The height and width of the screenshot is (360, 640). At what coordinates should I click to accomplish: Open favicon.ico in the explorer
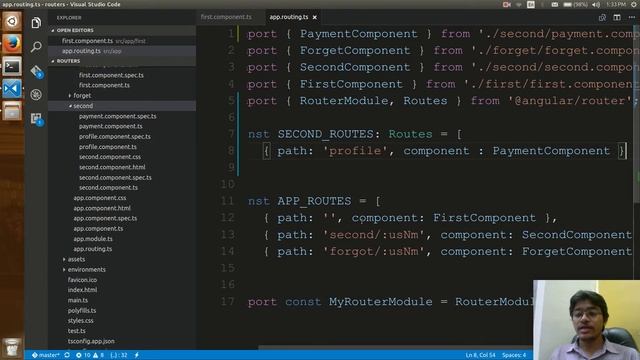[82, 280]
